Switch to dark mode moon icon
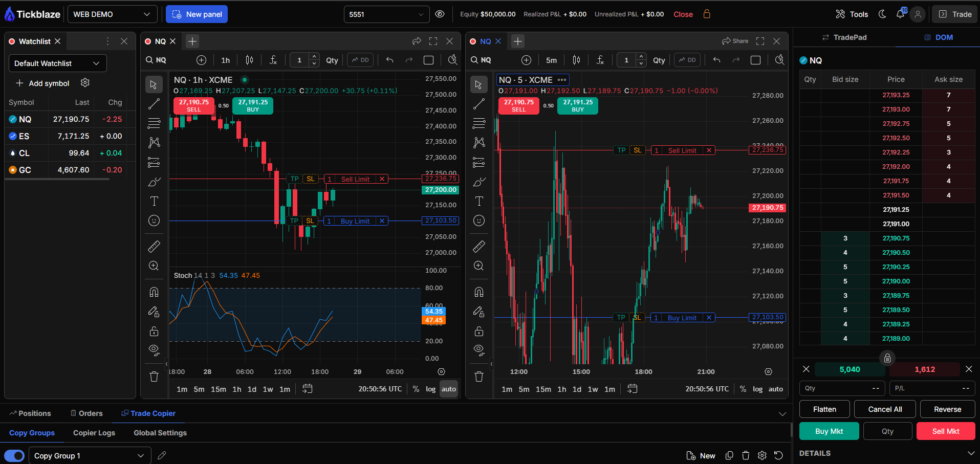The width and height of the screenshot is (980, 464). click(x=882, y=14)
